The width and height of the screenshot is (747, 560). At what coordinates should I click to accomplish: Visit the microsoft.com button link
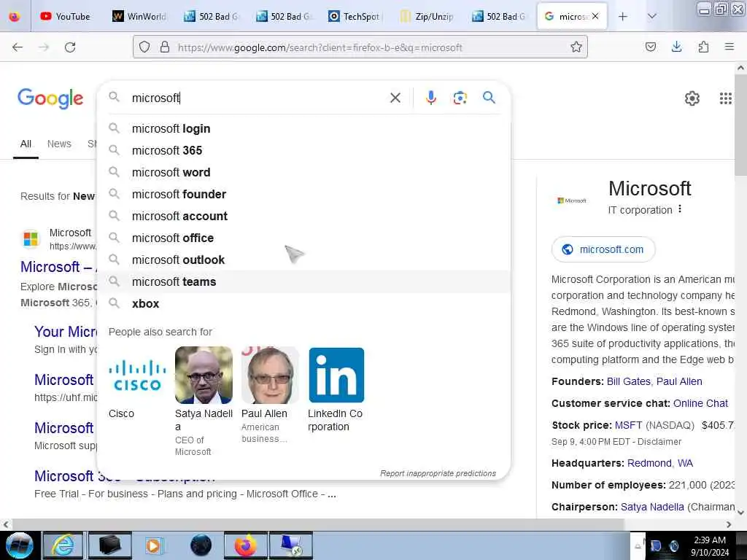coord(603,249)
